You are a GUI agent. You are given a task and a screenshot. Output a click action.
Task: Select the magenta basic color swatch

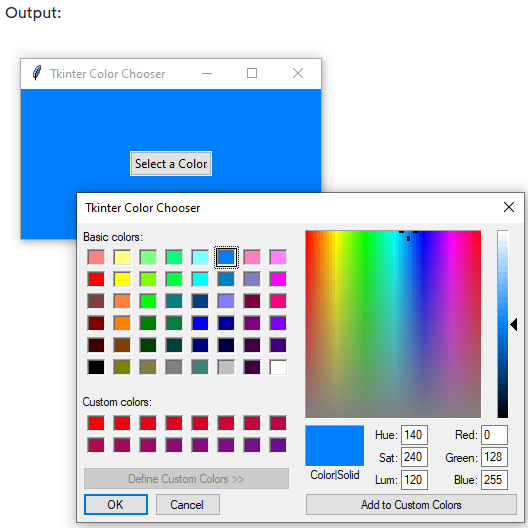(x=278, y=279)
